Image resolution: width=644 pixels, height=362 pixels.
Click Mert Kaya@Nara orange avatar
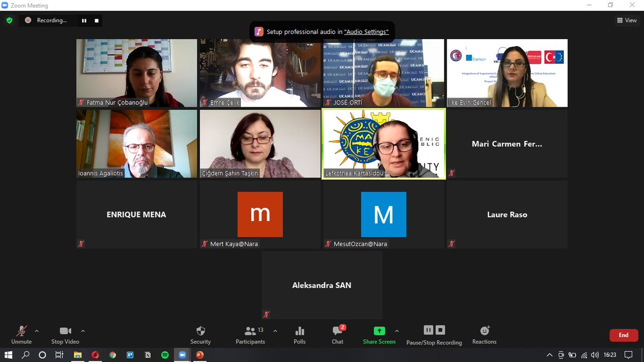(260, 215)
